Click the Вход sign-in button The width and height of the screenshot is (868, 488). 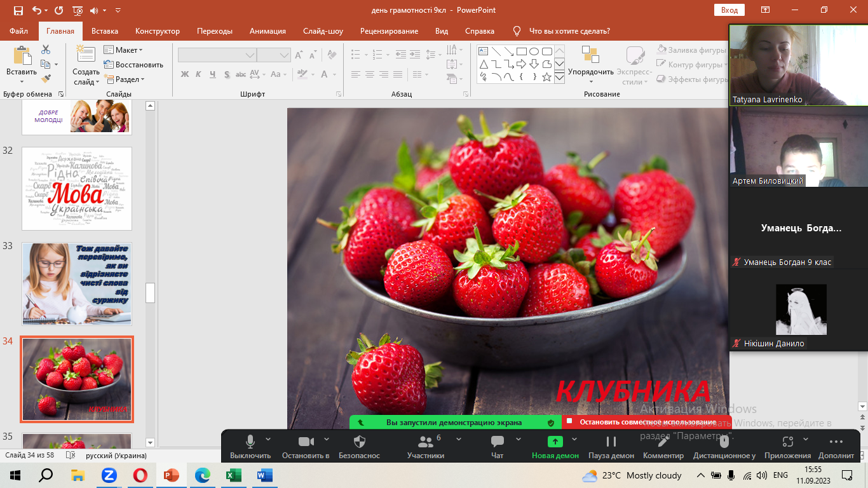coord(729,10)
